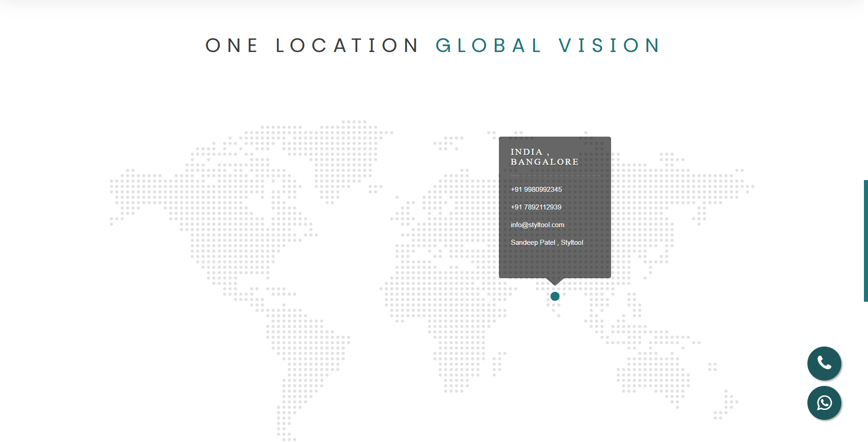Viewport: 868px width, 442px height.
Task: Tap the phone number +91 7892112939
Action: 536,207
